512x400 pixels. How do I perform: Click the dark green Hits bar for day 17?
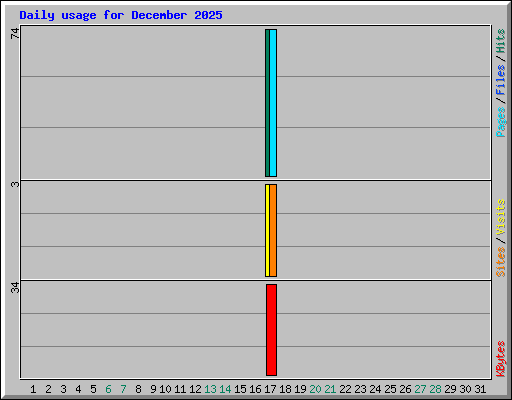point(267,103)
